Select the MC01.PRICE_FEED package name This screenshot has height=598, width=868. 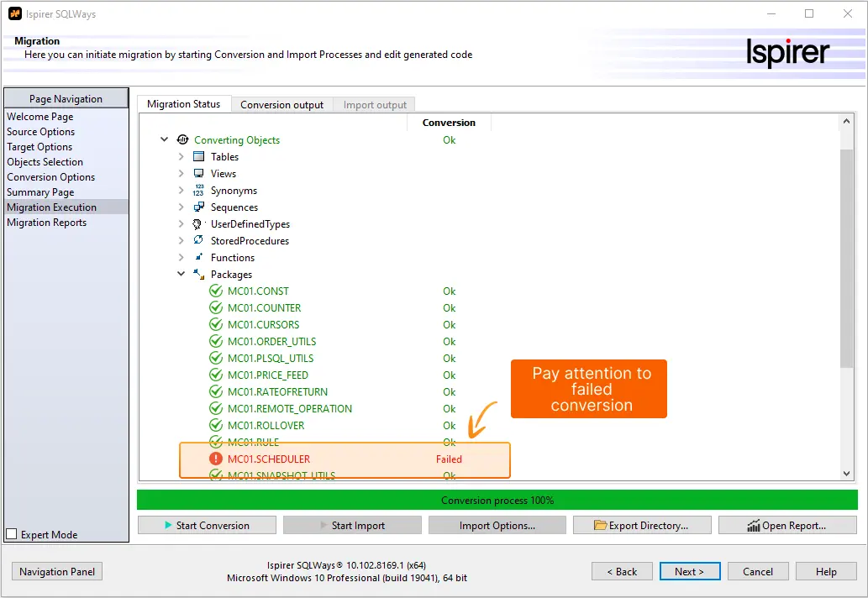coord(268,375)
